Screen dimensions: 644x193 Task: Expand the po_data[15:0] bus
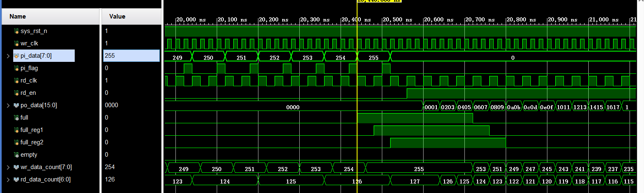pos(8,105)
